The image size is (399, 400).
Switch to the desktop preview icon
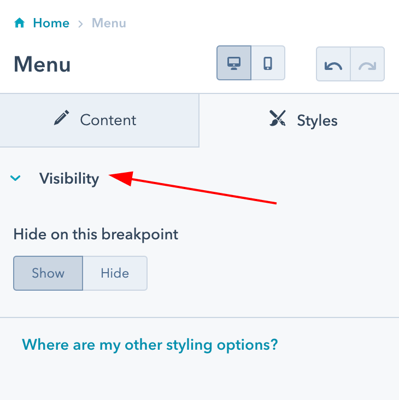(x=234, y=63)
